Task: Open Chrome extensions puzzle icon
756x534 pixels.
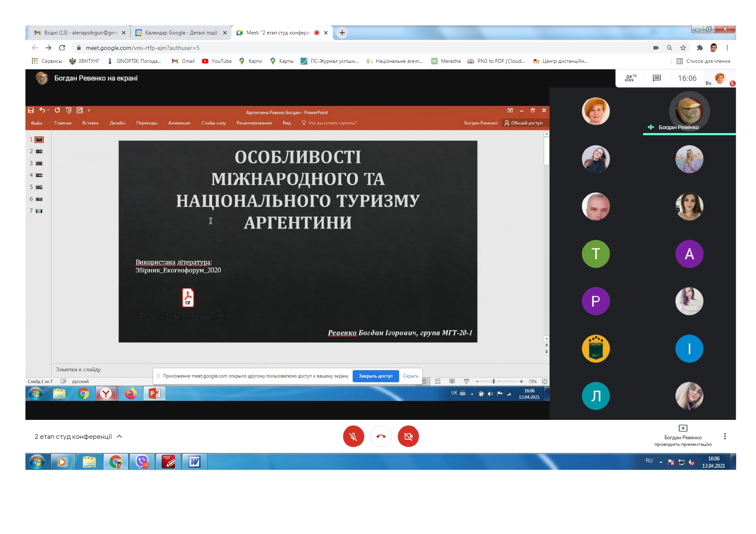Action: [x=700, y=48]
